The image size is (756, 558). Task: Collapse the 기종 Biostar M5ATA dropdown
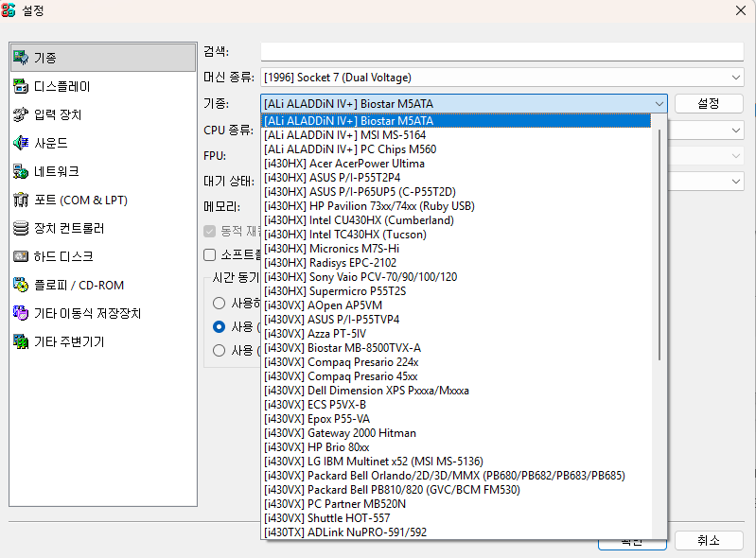[659, 104]
